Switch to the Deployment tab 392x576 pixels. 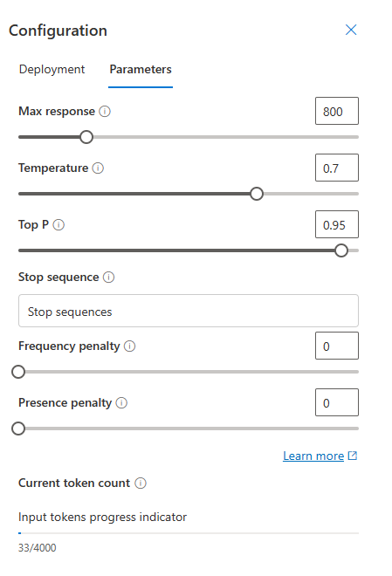pyautogui.click(x=52, y=70)
